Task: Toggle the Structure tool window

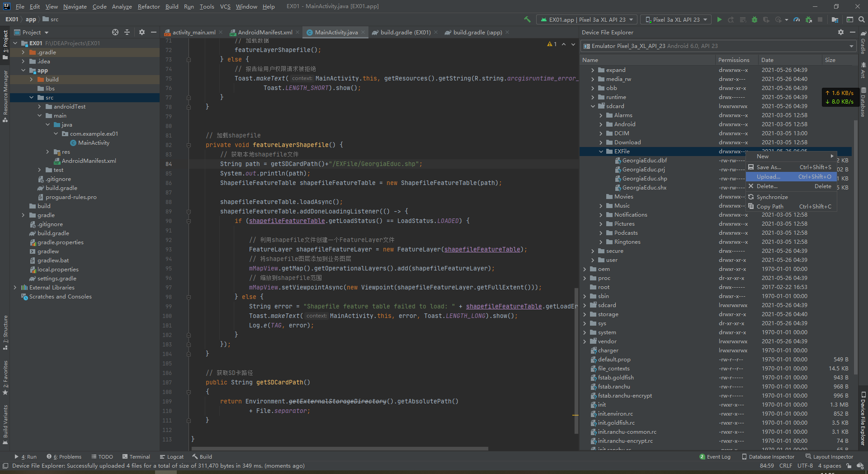Action: [x=5, y=332]
